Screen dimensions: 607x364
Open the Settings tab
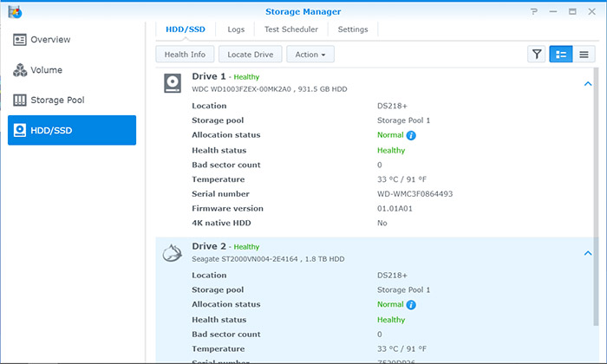[x=353, y=29]
